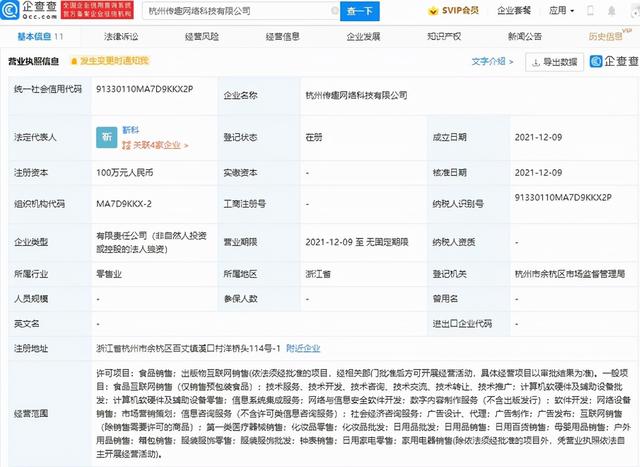Click the mobile phone icon in header
The image size is (640, 467).
click(x=590, y=11)
